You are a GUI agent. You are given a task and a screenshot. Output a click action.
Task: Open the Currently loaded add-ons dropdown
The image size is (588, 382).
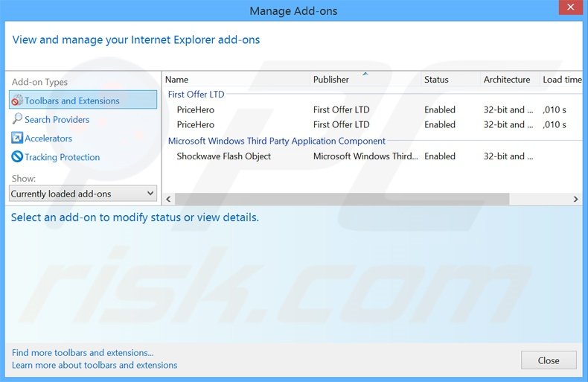coord(83,194)
